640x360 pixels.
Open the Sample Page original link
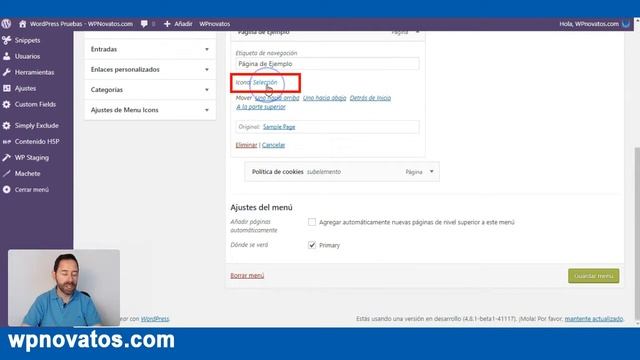point(279,127)
